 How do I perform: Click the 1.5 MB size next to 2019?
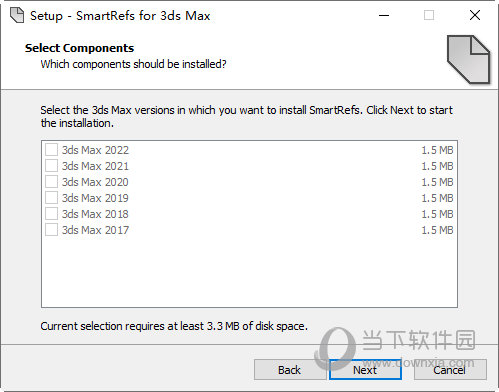click(437, 198)
